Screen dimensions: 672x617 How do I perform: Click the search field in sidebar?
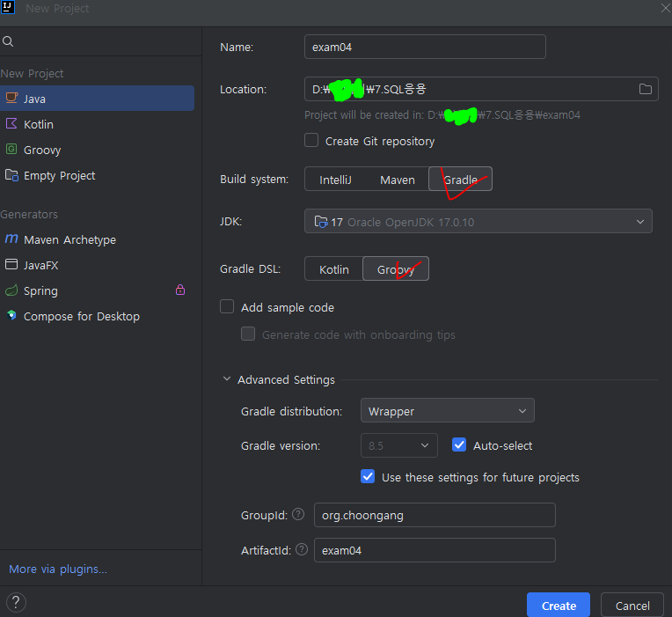pyautogui.click(x=101, y=41)
